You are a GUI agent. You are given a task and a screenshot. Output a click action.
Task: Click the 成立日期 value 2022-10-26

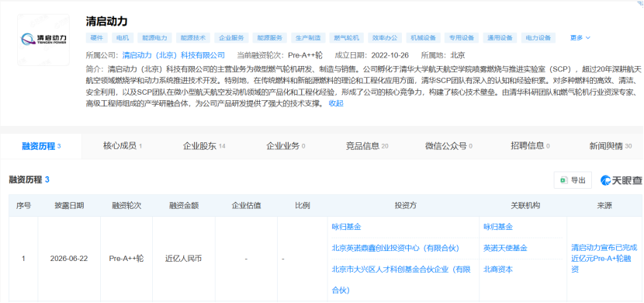(390, 55)
